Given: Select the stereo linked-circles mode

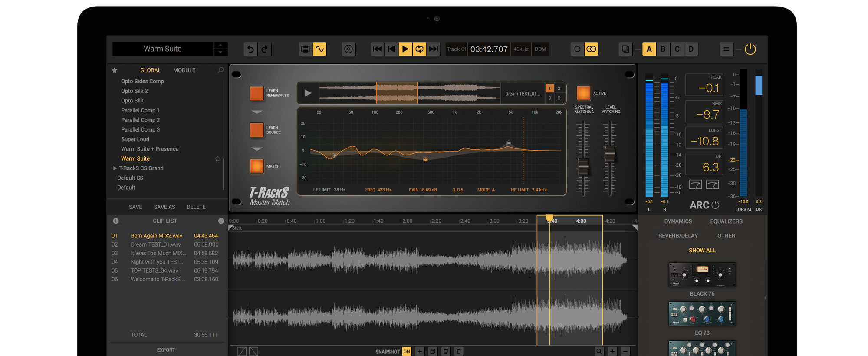Looking at the screenshot, I should (591, 49).
